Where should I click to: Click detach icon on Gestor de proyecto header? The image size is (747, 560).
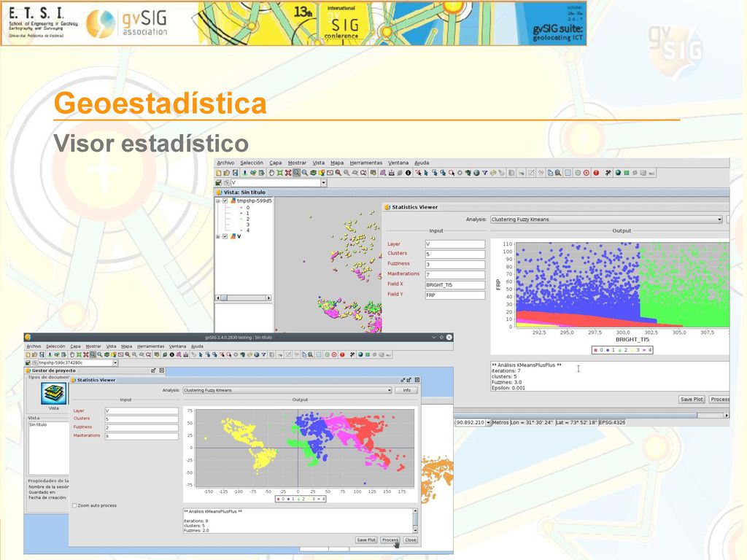(x=153, y=370)
